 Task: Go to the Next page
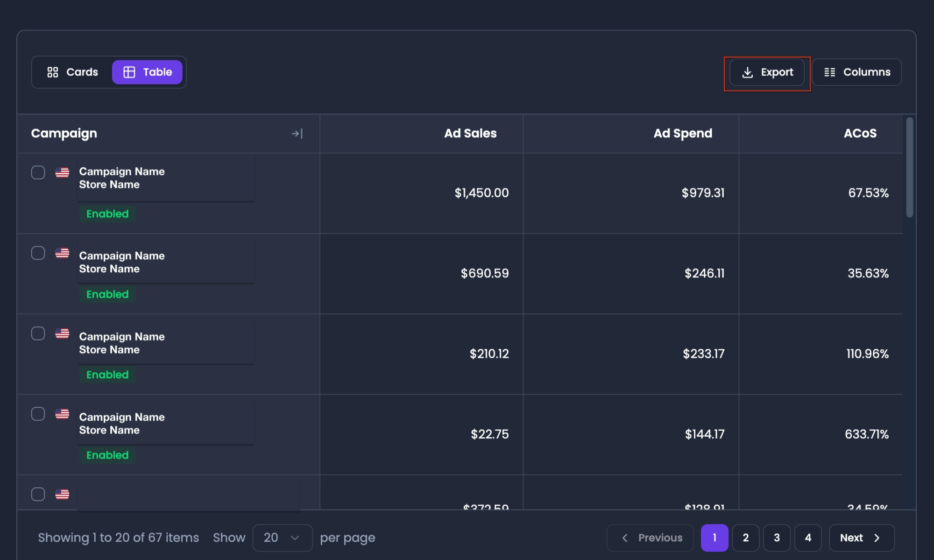tap(862, 538)
